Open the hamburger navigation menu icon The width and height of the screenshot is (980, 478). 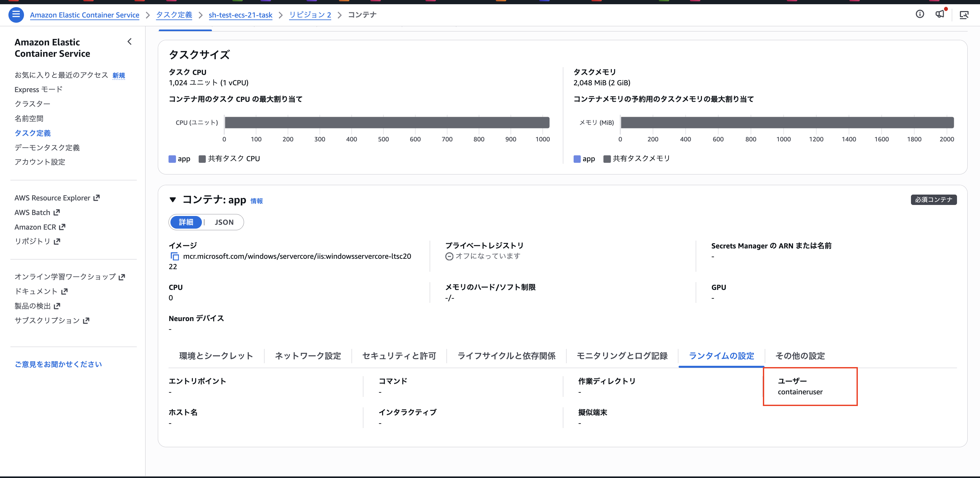tap(16, 15)
